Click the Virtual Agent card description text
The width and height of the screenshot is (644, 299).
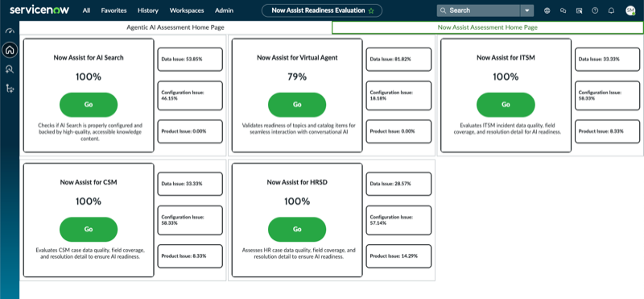pos(299,129)
